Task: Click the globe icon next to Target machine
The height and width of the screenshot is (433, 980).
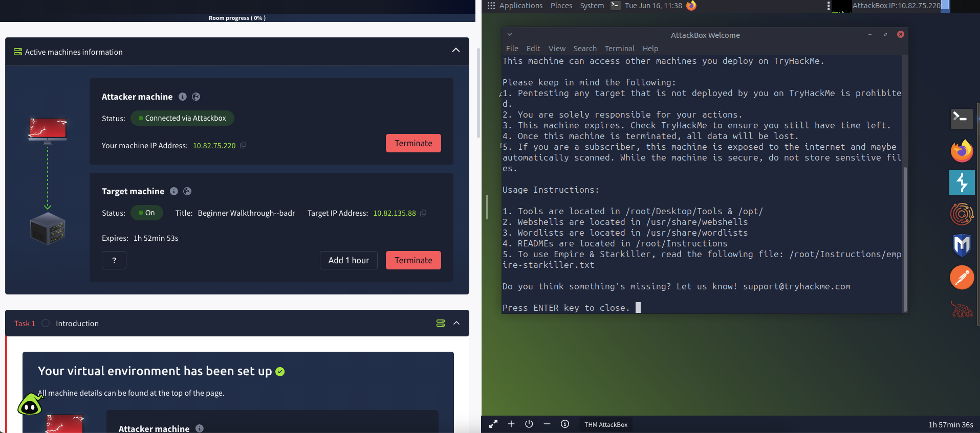Action: tap(187, 191)
